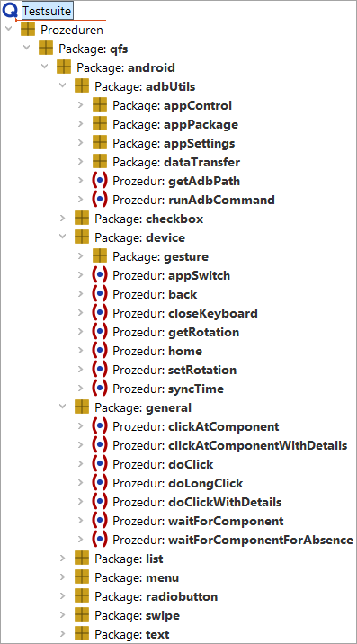This screenshot has height=644, width=357.
Task: Click the closeKeyboard procedure icon
Action: (100, 313)
